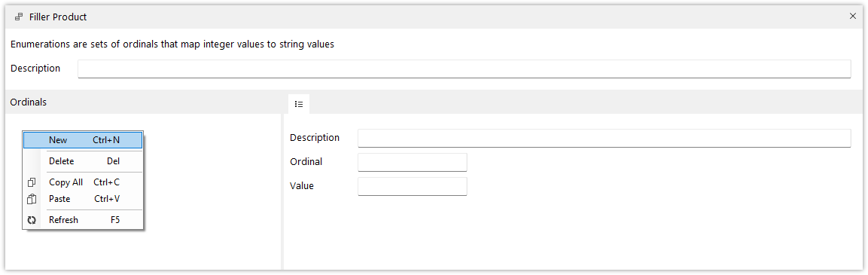The height and width of the screenshot is (275, 868).
Task: Click into the Value input field
Action: [x=413, y=186]
